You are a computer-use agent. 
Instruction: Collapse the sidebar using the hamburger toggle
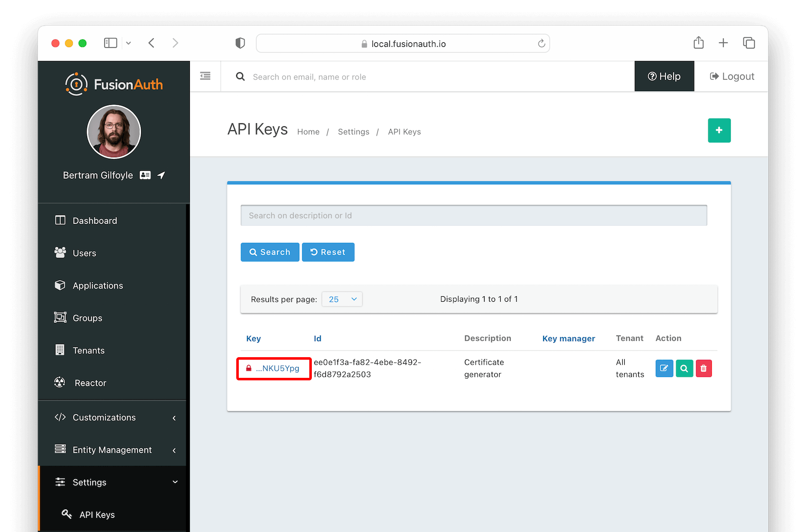click(x=205, y=76)
